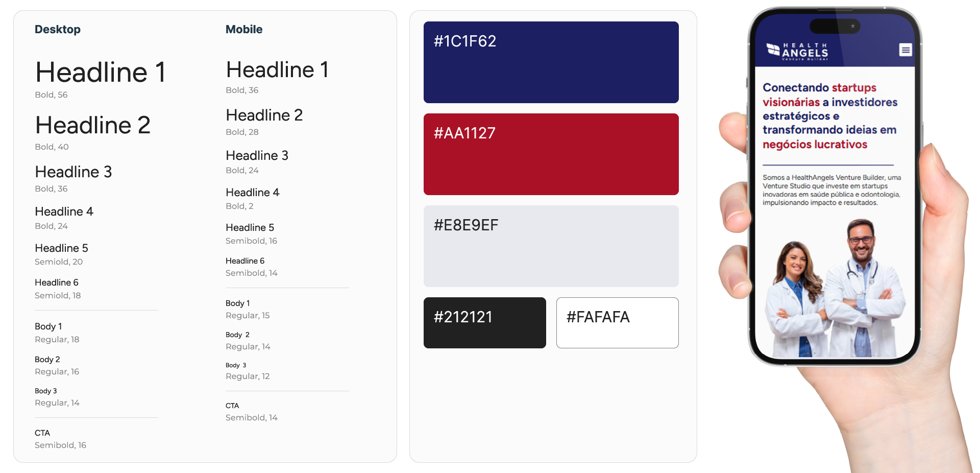Click the desktop CTA text style
This screenshot has height=473, width=980.
(42, 433)
